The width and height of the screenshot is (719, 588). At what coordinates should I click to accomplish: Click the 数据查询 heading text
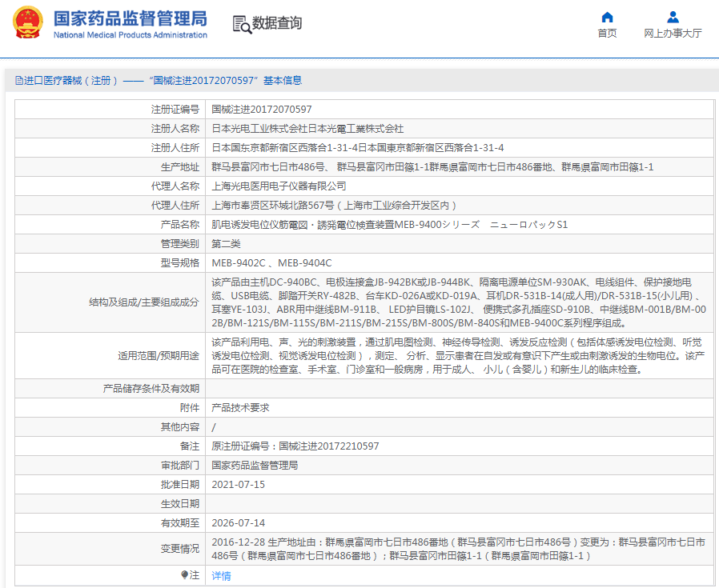[277, 24]
